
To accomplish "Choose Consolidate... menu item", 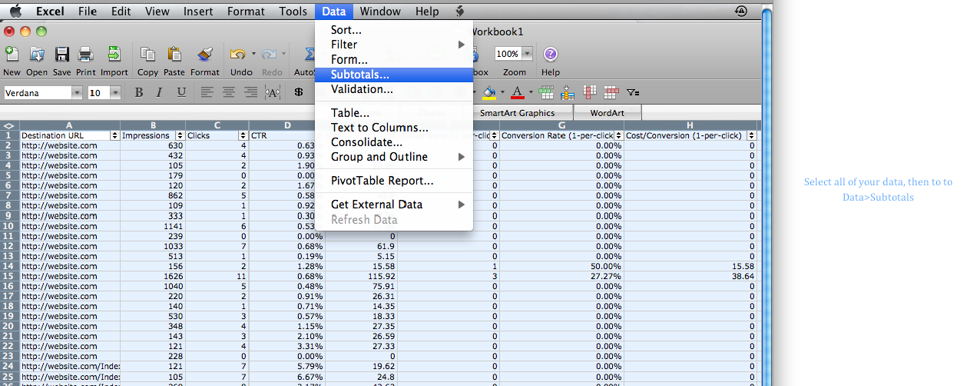I will coord(394,142).
